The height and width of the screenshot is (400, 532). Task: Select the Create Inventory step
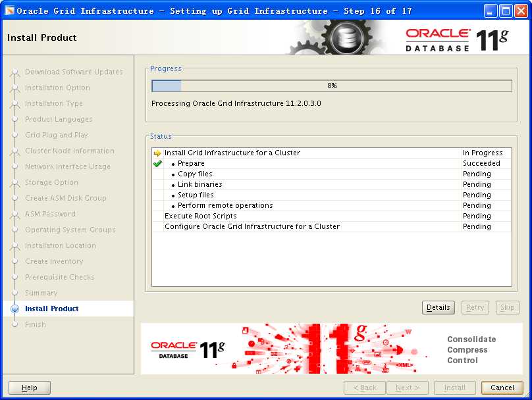[54, 261]
